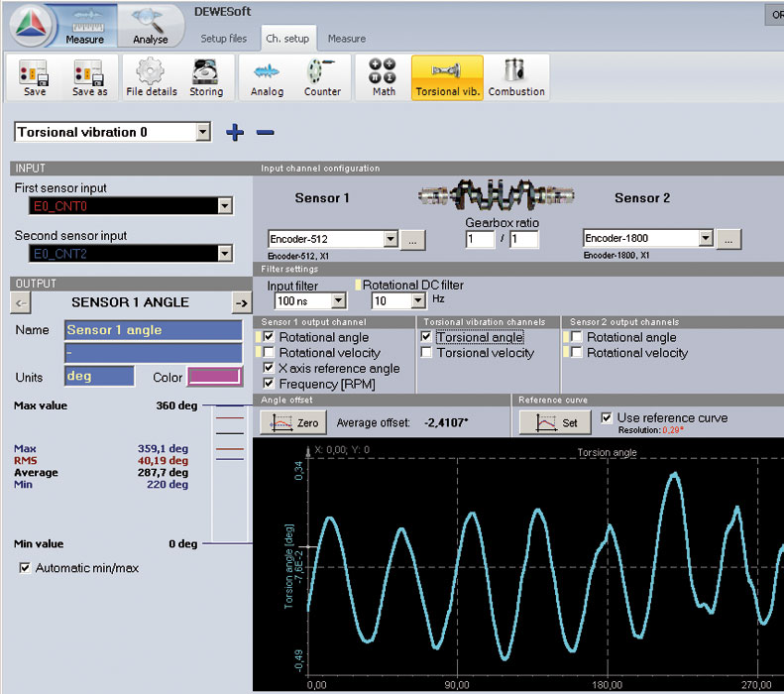Screen dimensions: 784x694
Task: Open Analog channel setup icon
Action: coord(267,78)
